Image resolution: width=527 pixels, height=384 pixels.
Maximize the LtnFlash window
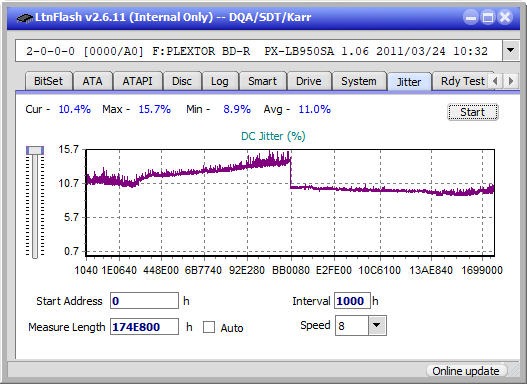[488, 17]
